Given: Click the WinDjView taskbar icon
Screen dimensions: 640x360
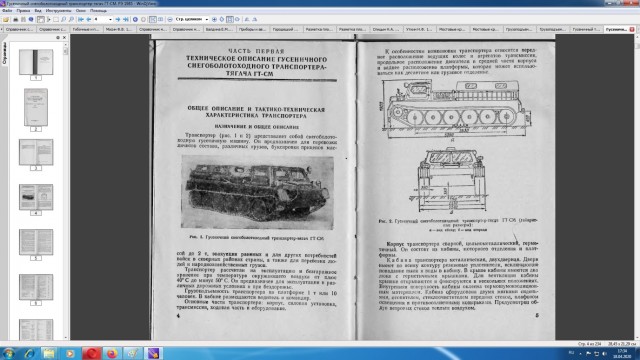Looking at the screenshot, I should [x=153, y=353].
